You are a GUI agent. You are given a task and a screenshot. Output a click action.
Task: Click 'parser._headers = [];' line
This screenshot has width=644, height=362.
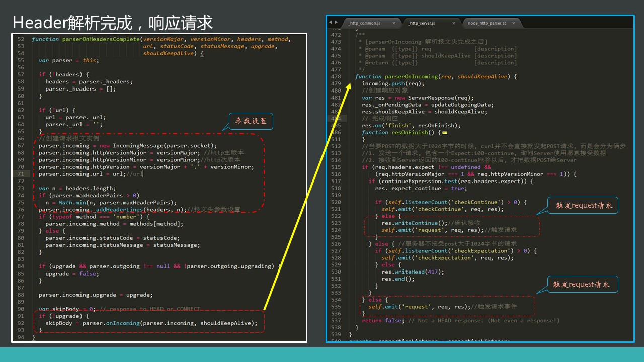pyautogui.click(x=80, y=89)
